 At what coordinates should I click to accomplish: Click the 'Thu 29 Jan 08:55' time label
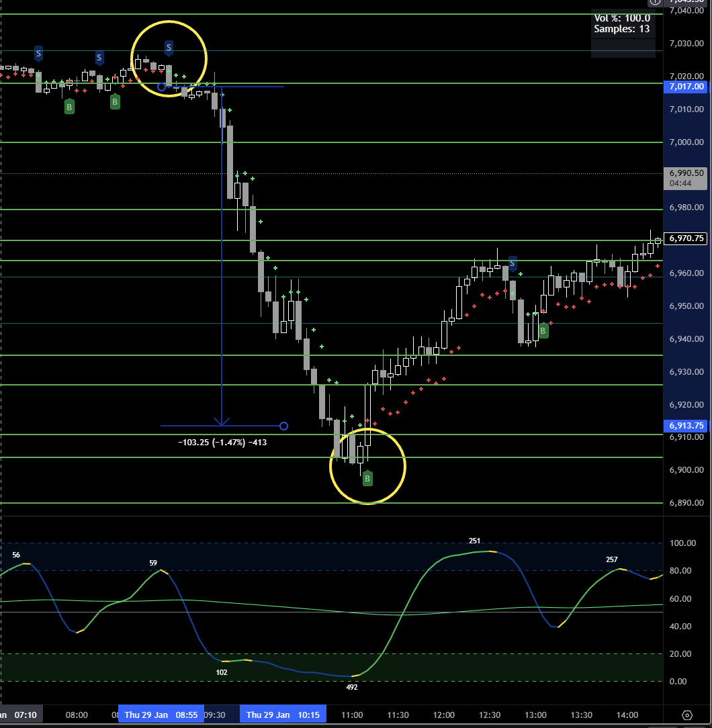coord(161,715)
